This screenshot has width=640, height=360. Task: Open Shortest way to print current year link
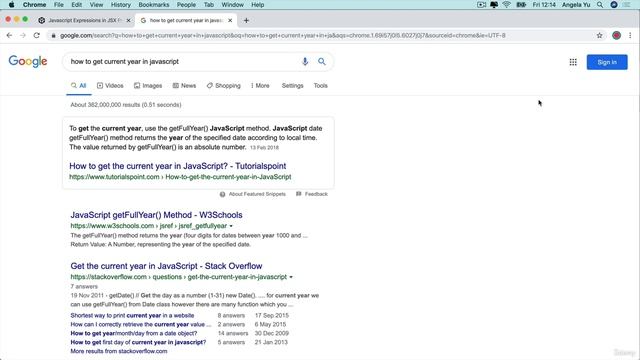132,316
